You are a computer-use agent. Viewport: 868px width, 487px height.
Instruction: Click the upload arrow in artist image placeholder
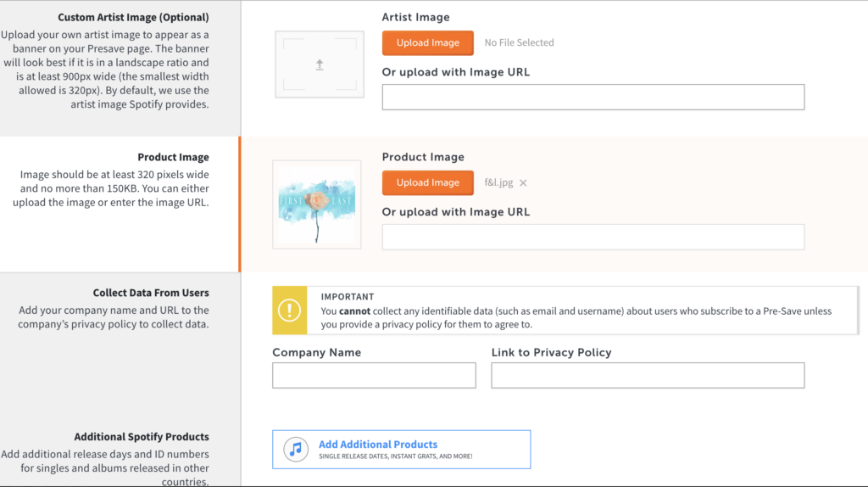pyautogui.click(x=320, y=64)
